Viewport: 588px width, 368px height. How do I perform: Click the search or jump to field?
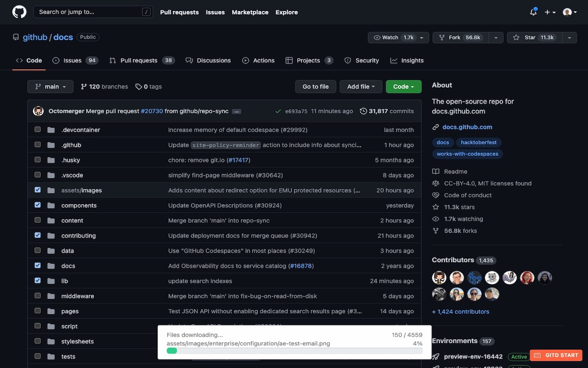tap(92, 11)
